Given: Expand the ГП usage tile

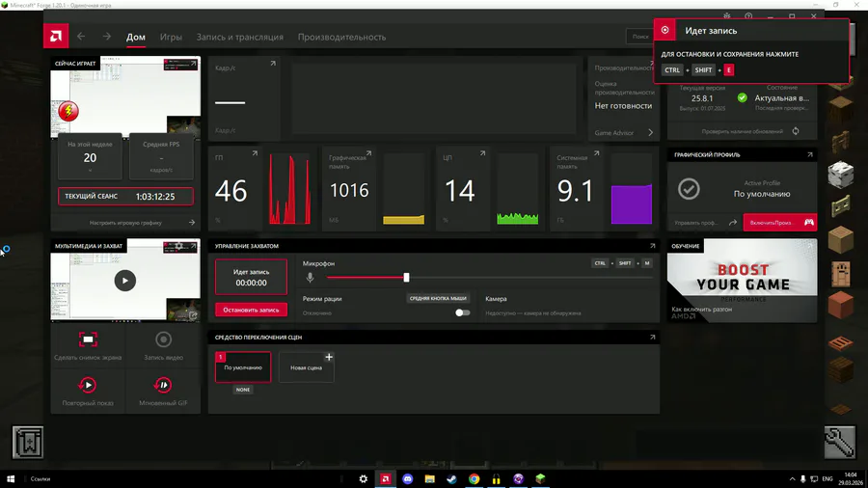Looking at the screenshot, I should click(255, 153).
